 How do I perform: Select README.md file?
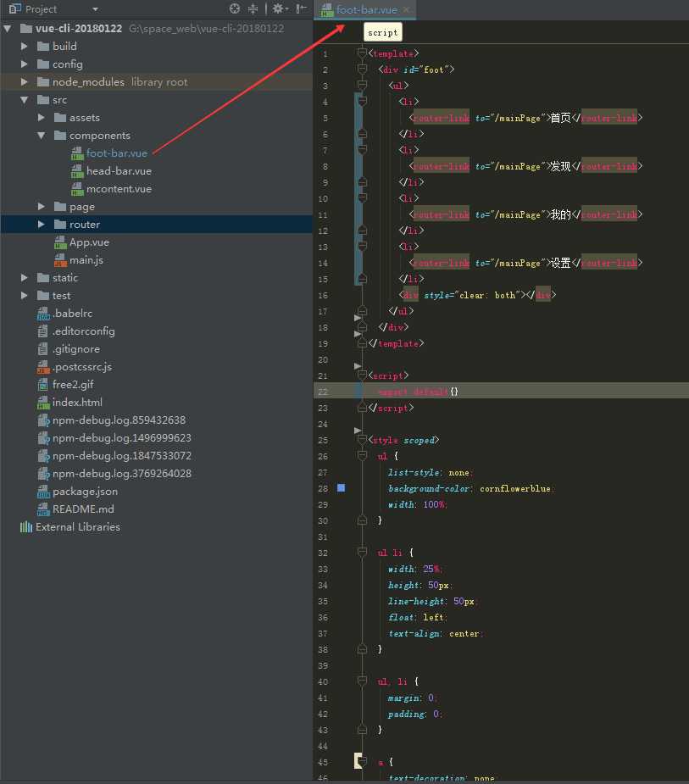(x=83, y=509)
